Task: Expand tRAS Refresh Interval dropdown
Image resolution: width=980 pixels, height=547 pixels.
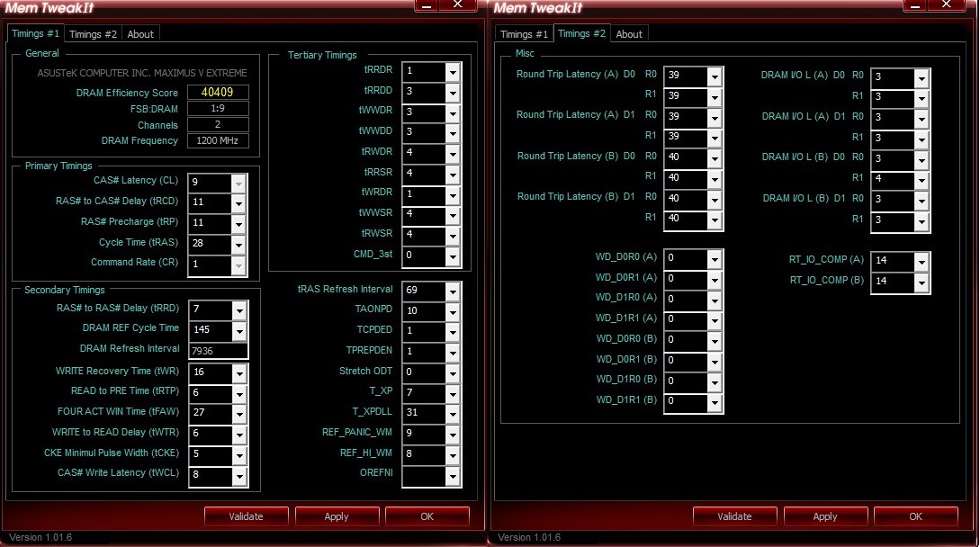Action: tap(453, 291)
